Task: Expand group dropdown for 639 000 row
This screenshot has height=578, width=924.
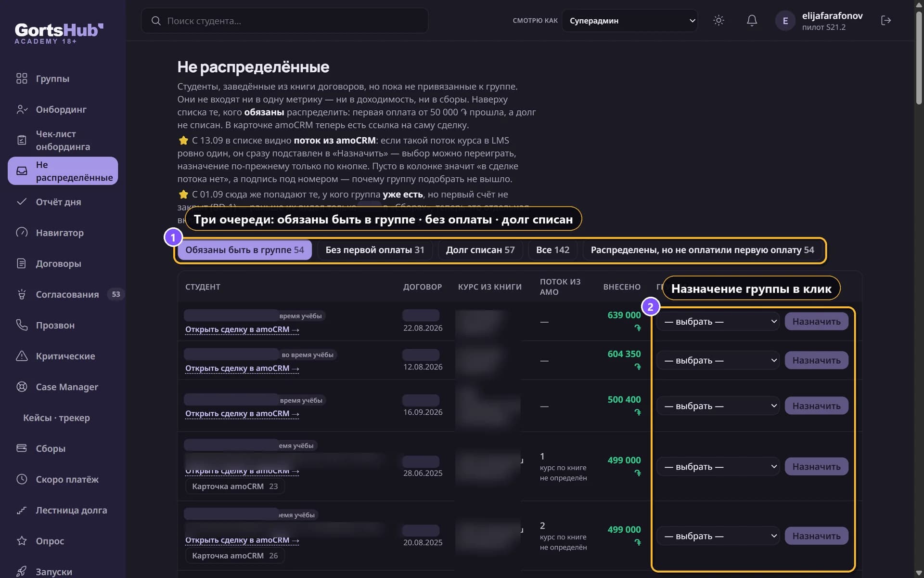Action: coord(718,321)
